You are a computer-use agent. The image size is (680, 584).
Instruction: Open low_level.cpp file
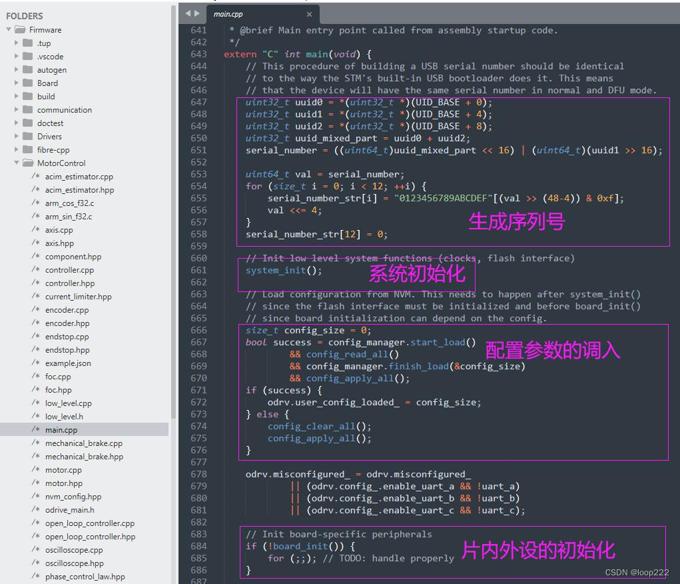(68, 403)
